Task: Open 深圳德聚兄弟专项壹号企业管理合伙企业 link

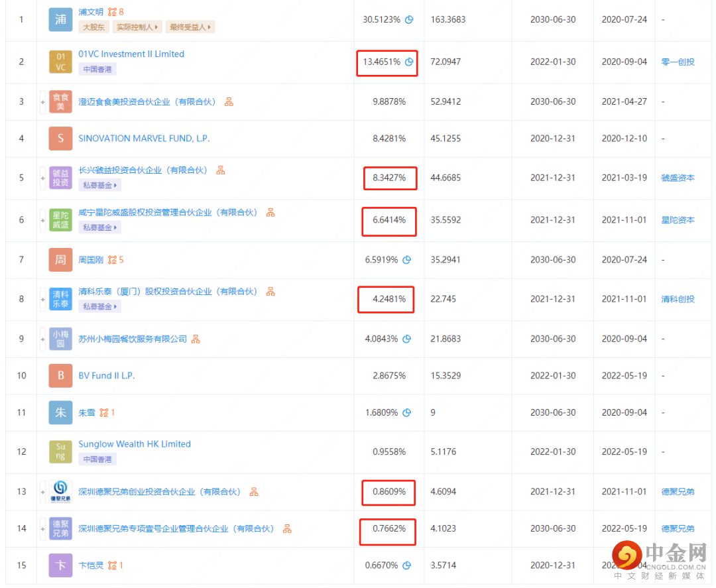Action: pyautogui.click(x=176, y=528)
